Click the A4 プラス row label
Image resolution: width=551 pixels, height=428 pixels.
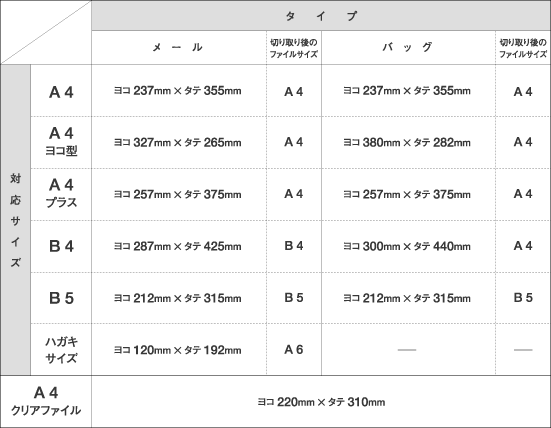point(61,194)
